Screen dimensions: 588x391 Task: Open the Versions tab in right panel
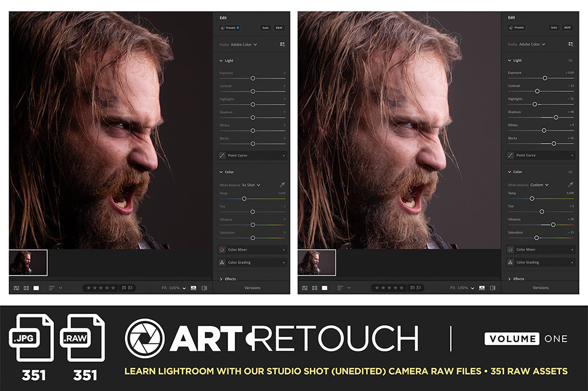(540, 288)
